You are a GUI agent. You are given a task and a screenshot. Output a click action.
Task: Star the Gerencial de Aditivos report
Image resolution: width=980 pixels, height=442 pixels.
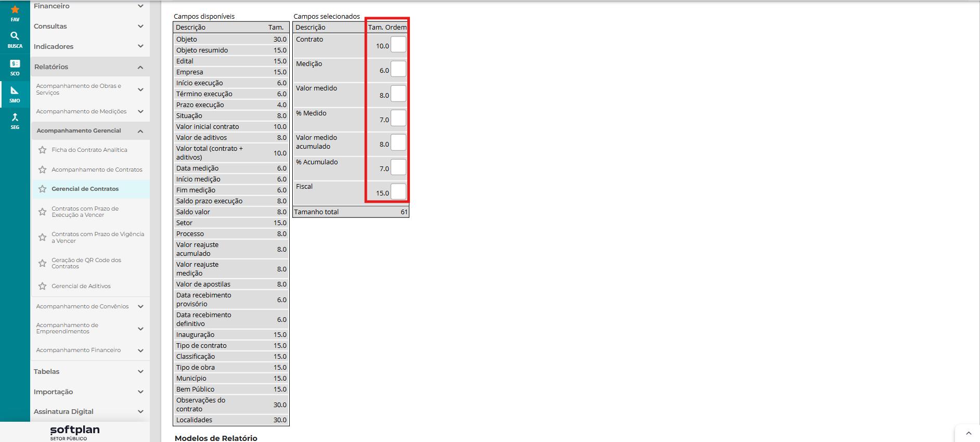point(43,286)
